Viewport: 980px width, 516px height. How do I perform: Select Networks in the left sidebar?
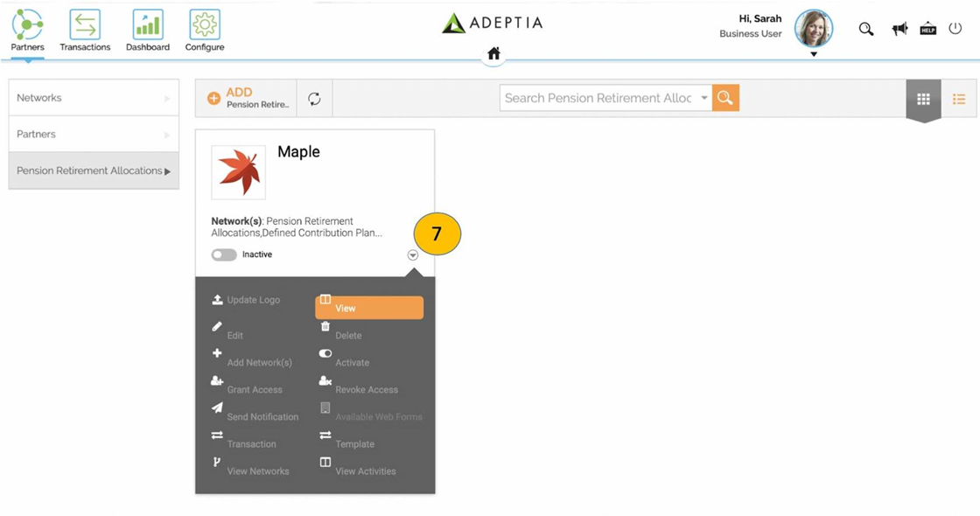pos(94,97)
